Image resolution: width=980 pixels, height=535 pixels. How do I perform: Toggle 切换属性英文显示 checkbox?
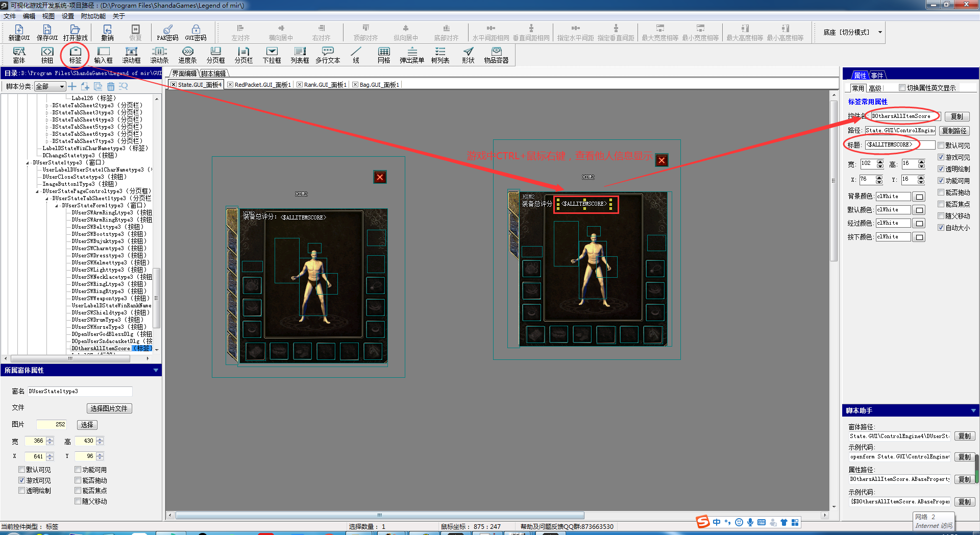pos(902,88)
